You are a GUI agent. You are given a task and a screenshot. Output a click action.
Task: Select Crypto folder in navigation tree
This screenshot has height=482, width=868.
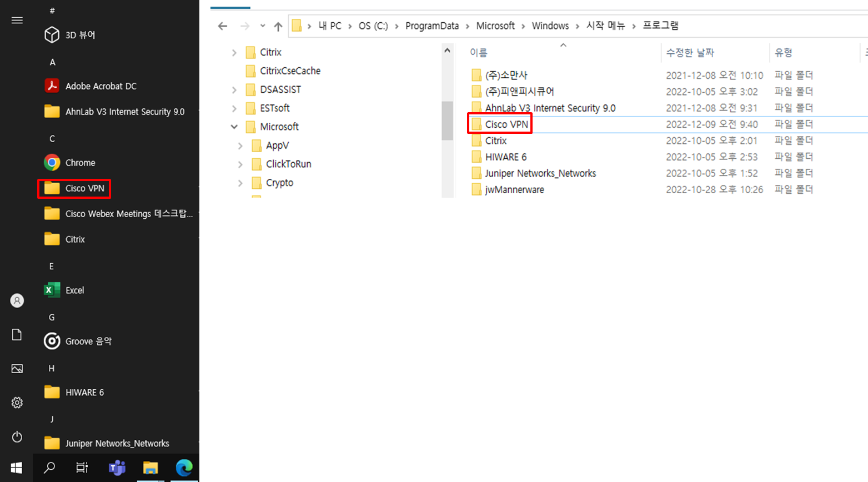click(x=272, y=183)
